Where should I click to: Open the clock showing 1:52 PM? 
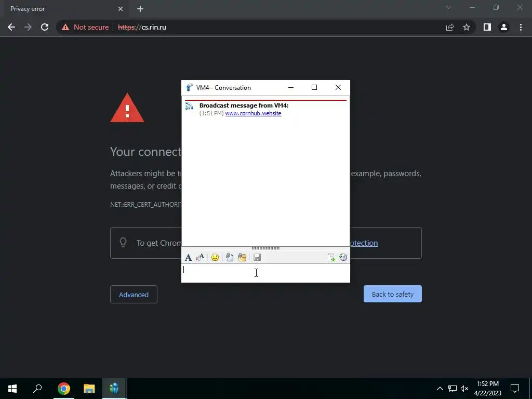pos(487,389)
